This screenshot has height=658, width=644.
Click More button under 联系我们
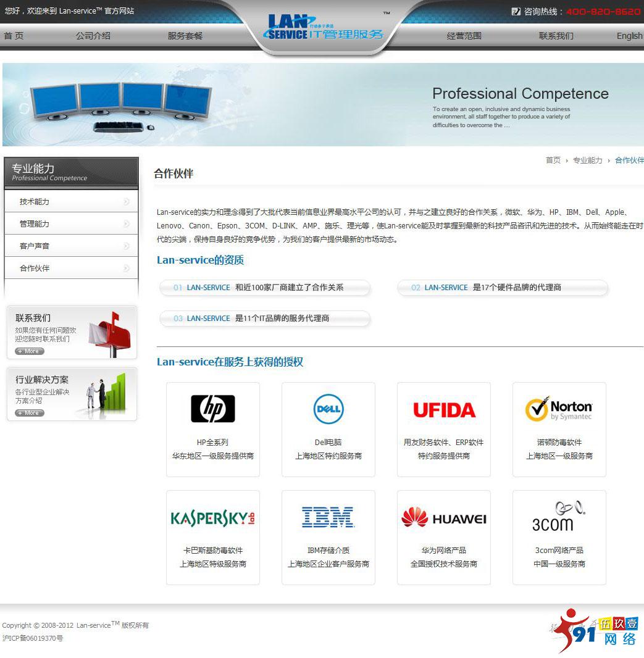click(x=30, y=351)
